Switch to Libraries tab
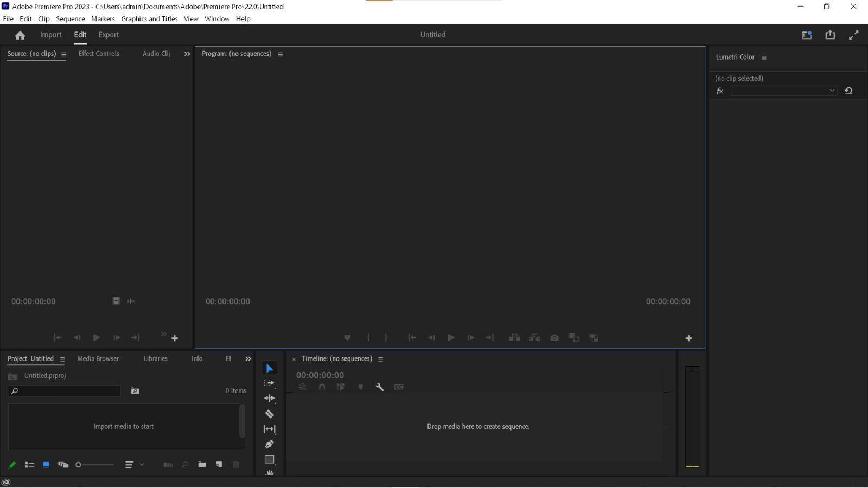This screenshot has width=868, height=488. coord(156,359)
